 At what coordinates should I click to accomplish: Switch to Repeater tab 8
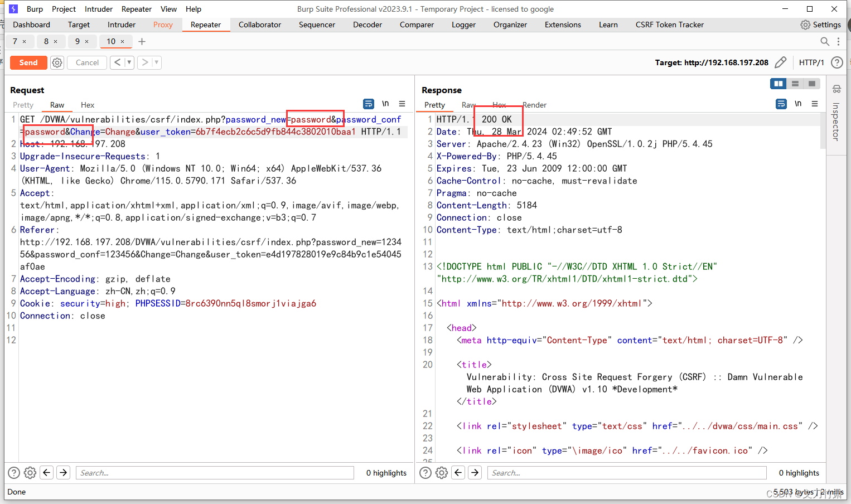tap(46, 41)
